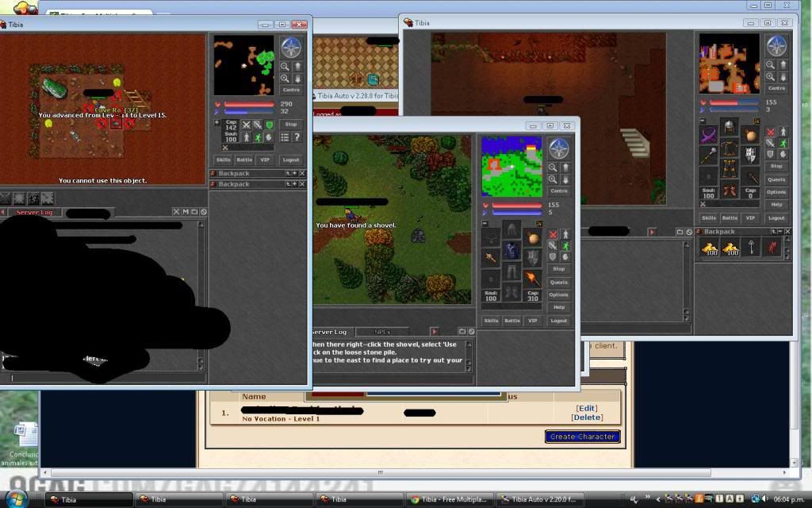Image resolution: width=812 pixels, height=508 pixels.
Task: Select shield slot in right Tibia window
Action: (x=750, y=155)
